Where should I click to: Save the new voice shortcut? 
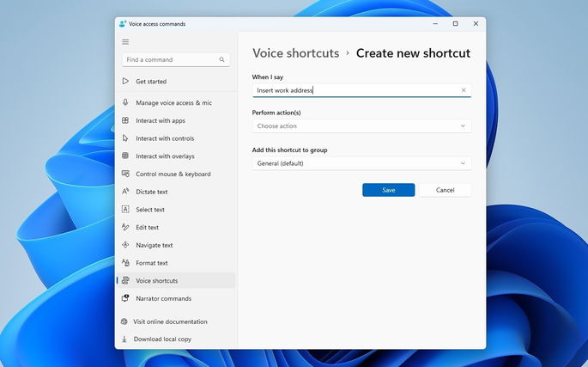(x=388, y=190)
